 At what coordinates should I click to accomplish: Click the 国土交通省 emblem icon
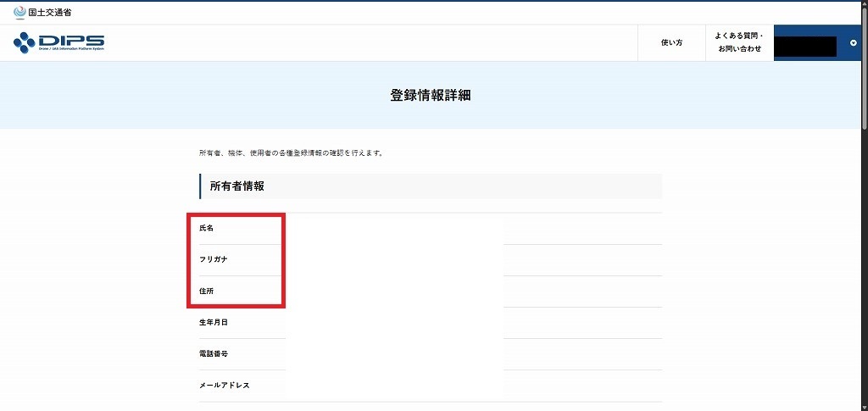(x=19, y=12)
